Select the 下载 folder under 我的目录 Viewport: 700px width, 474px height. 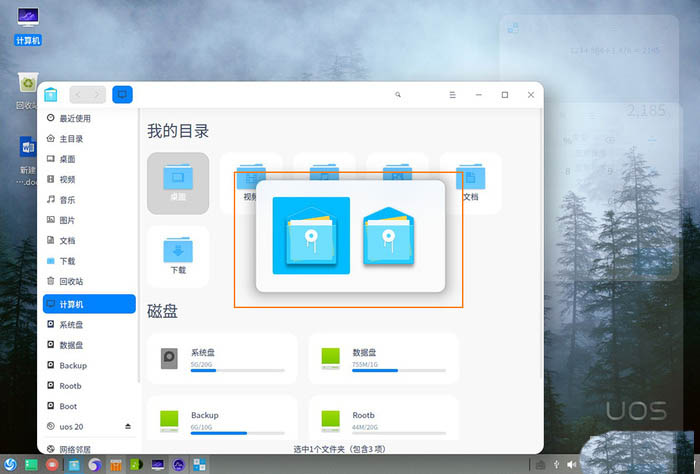point(178,257)
